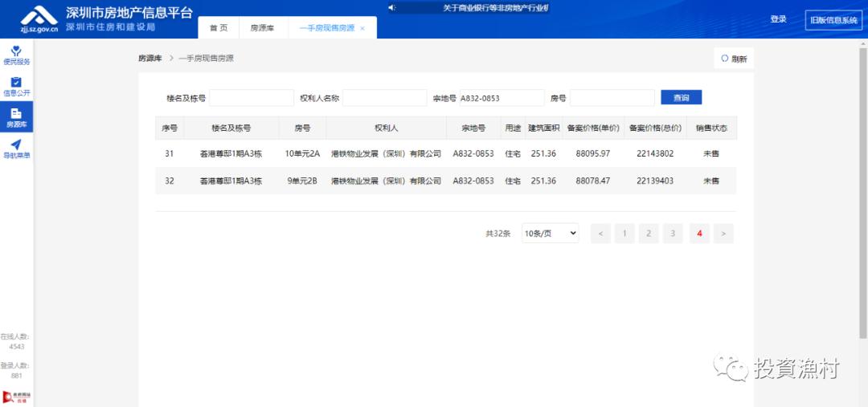Click the 房源库 breadcrumb link
The image size is (868, 407).
coord(150,58)
